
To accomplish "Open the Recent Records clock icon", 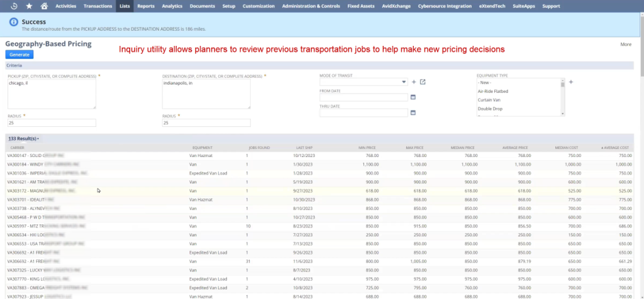I will point(13,6).
